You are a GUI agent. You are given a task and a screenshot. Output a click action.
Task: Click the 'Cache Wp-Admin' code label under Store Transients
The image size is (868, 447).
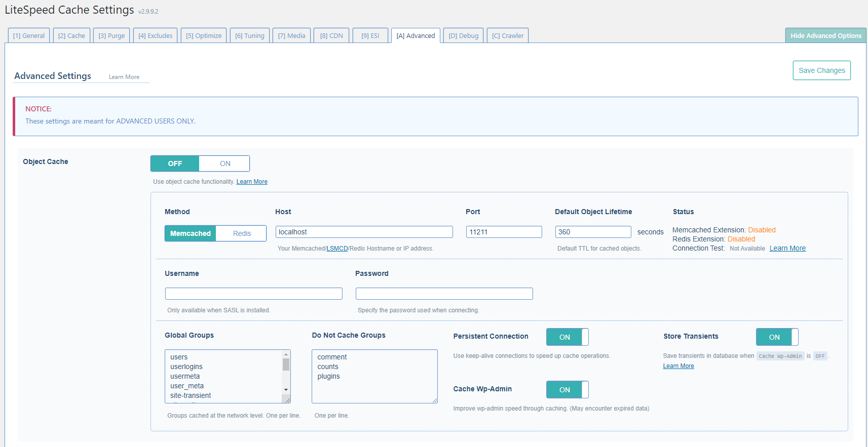780,356
